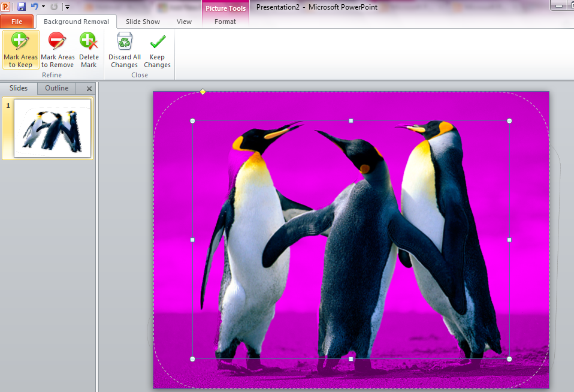This screenshot has width=574, height=392.
Task: Click the yellow diamond handle above the picture
Action: click(x=203, y=92)
